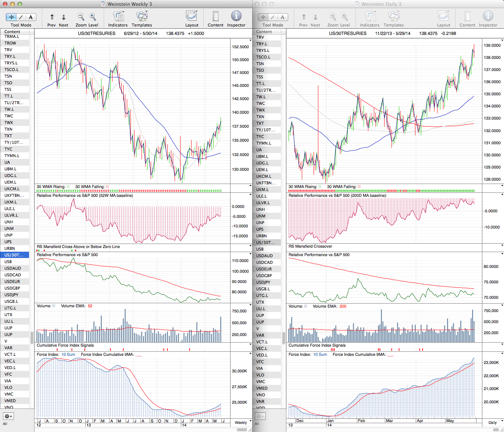Open the Layout dropdown in Weekly toolbar
The height and width of the screenshot is (432, 504).
coord(192,16)
